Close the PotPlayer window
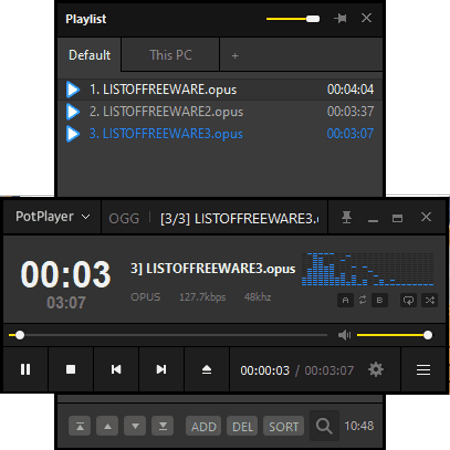Viewport: 450px width, 450px height. [426, 217]
